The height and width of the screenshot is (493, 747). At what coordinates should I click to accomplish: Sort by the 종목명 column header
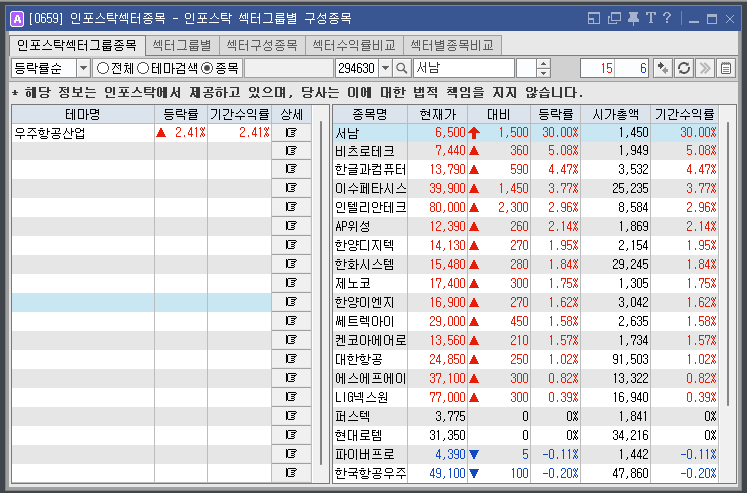coord(370,114)
